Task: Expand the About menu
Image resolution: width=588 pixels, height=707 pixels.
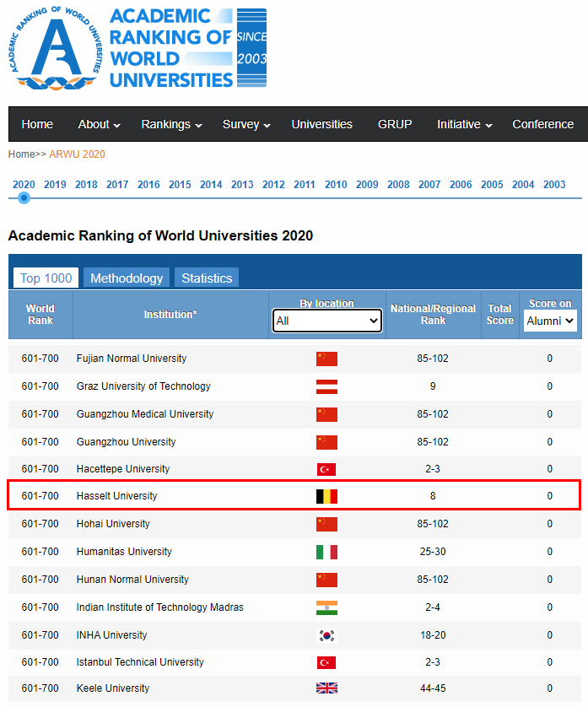Action: click(x=99, y=125)
